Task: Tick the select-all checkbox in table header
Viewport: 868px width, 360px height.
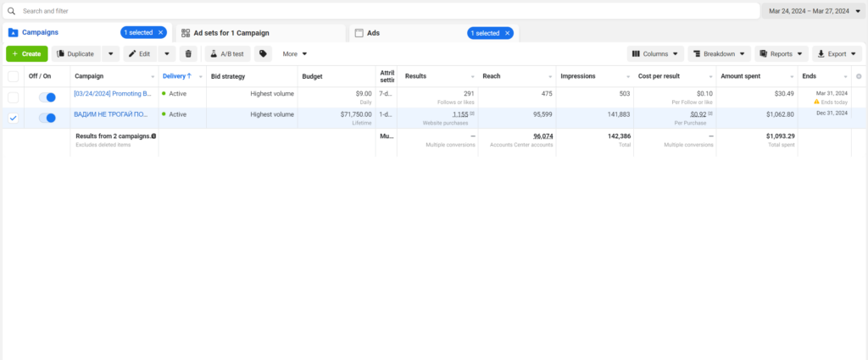Action: (x=13, y=76)
